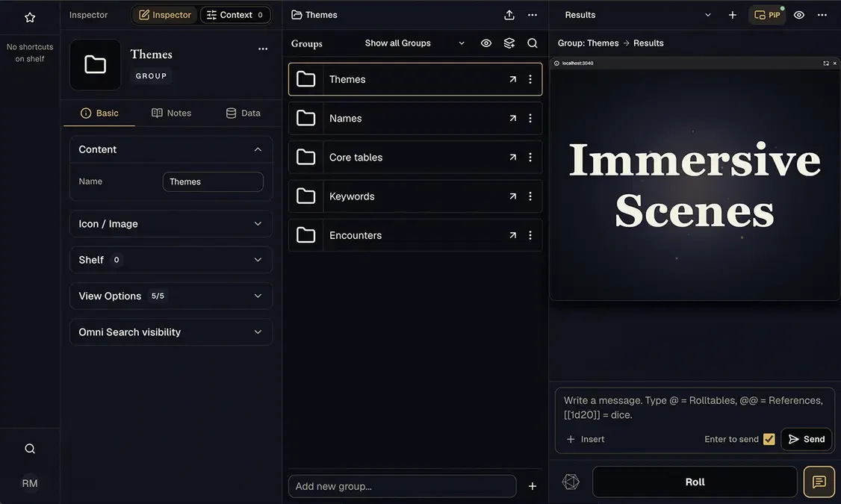Switch to the Notes tab
The image size is (841, 504).
point(171,113)
